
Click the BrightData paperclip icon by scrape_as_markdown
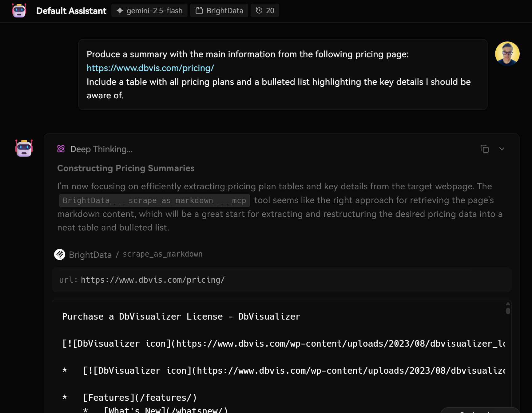60,254
